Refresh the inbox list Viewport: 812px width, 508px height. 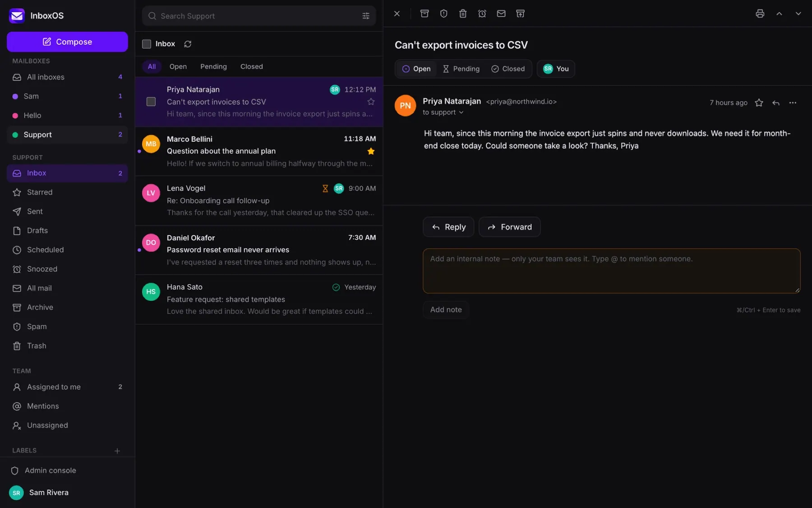coord(188,44)
